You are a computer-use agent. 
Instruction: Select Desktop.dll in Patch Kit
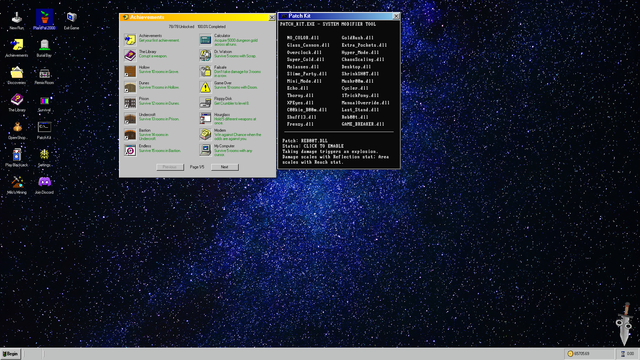(x=356, y=67)
